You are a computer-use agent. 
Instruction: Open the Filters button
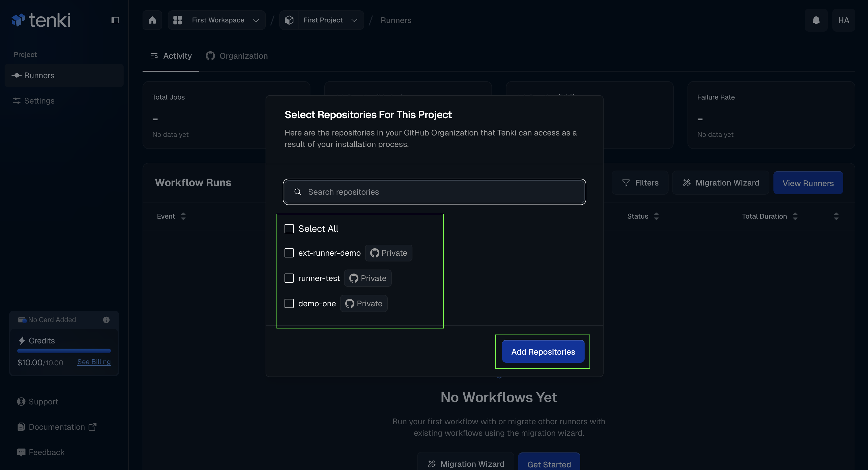click(640, 183)
